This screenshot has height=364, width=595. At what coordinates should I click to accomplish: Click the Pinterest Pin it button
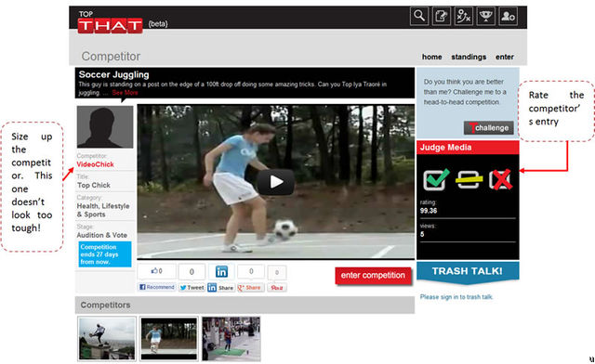(x=277, y=288)
